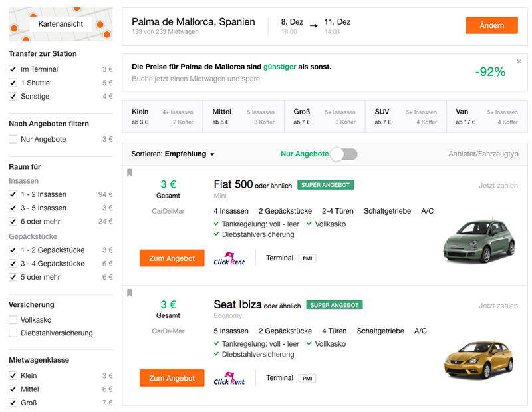Click the Ändern button
The height and width of the screenshot is (412, 532).
[491, 25]
